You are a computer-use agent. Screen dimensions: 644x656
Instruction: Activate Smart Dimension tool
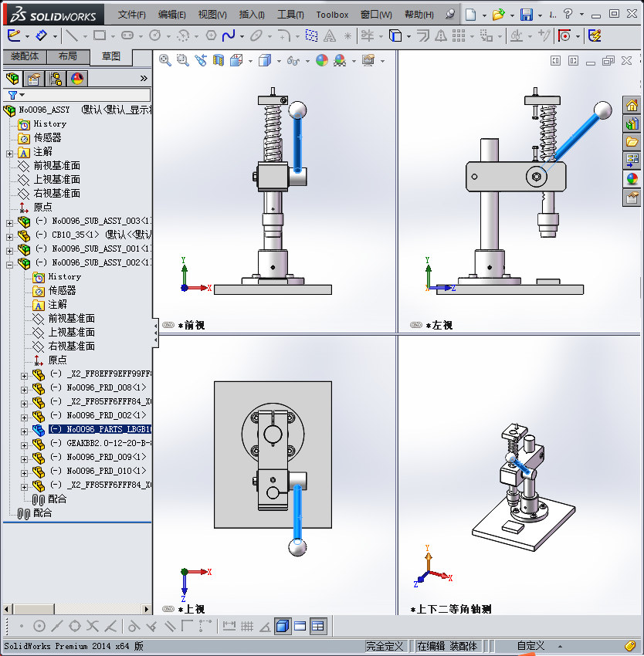(x=42, y=36)
